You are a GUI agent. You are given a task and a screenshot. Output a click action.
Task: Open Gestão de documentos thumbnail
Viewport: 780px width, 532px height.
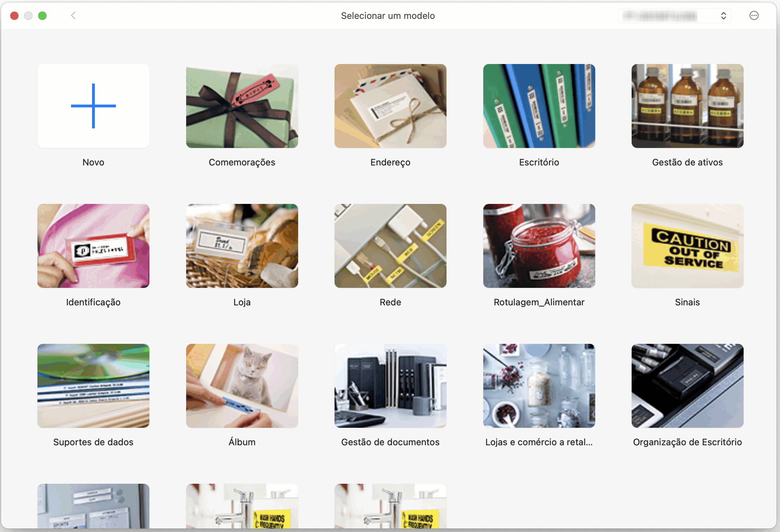point(391,386)
